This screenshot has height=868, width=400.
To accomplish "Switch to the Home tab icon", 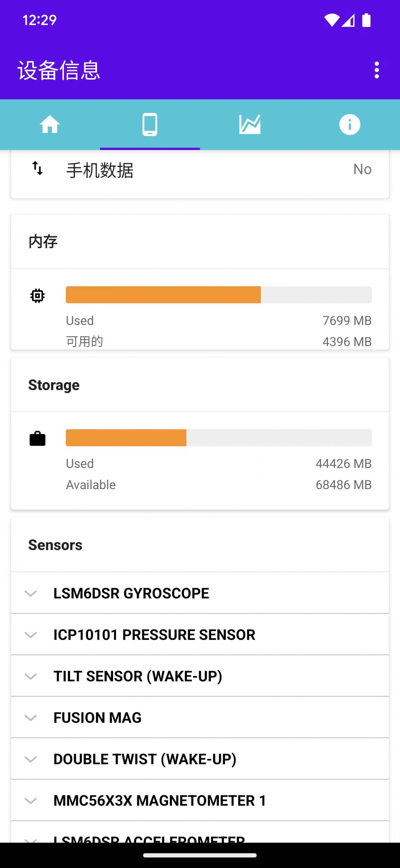I will (x=50, y=124).
